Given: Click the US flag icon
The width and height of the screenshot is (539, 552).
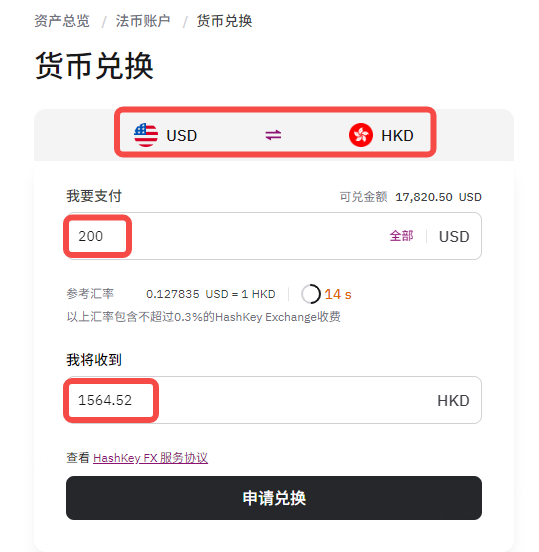Looking at the screenshot, I should click(146, 135).
